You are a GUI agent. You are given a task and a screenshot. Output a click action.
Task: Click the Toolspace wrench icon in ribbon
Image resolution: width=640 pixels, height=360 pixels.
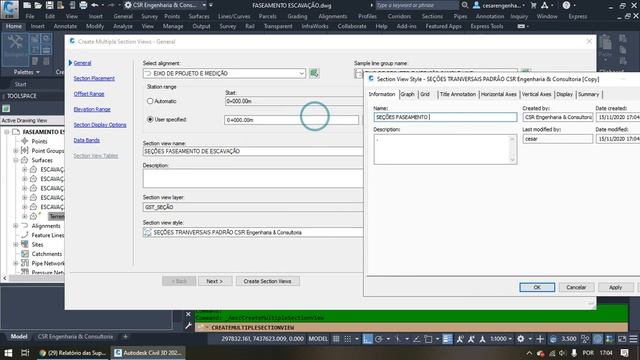[15, 49]
